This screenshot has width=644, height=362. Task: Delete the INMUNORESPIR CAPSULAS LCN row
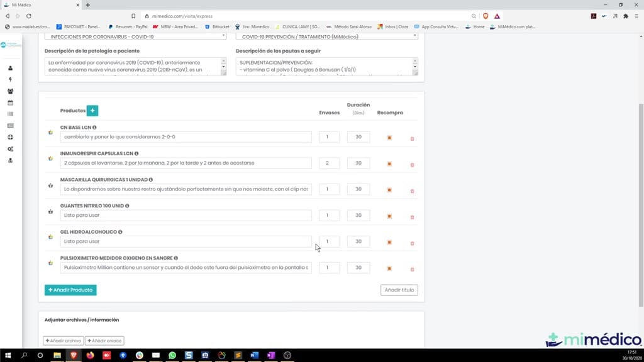point(413,165)
